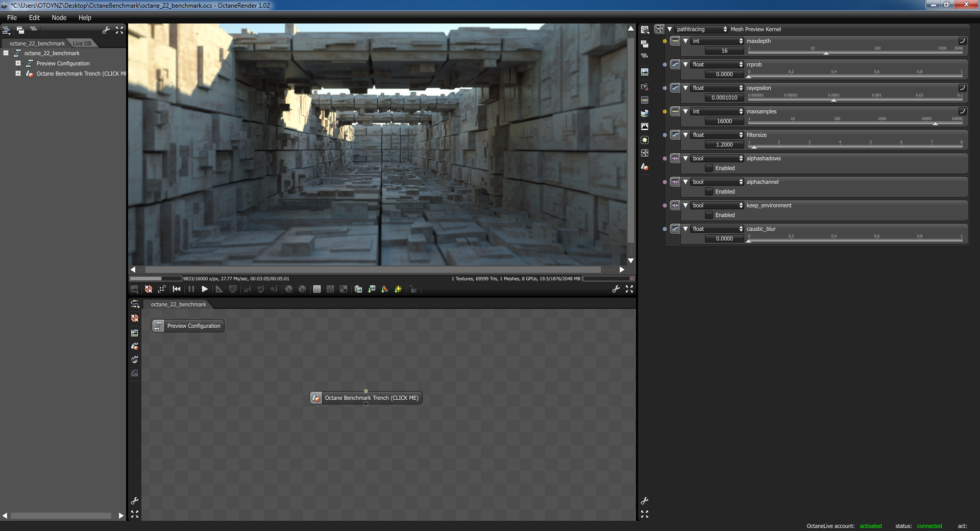This screenshot has width=980, height=531.
Task: Enable the keep_environment checkbox
Action: tap(709, 215)
